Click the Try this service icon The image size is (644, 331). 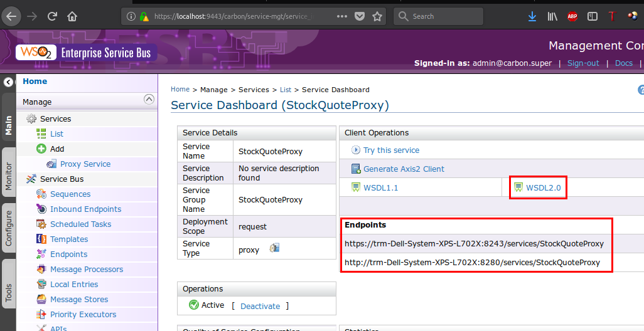coord(356,150)
